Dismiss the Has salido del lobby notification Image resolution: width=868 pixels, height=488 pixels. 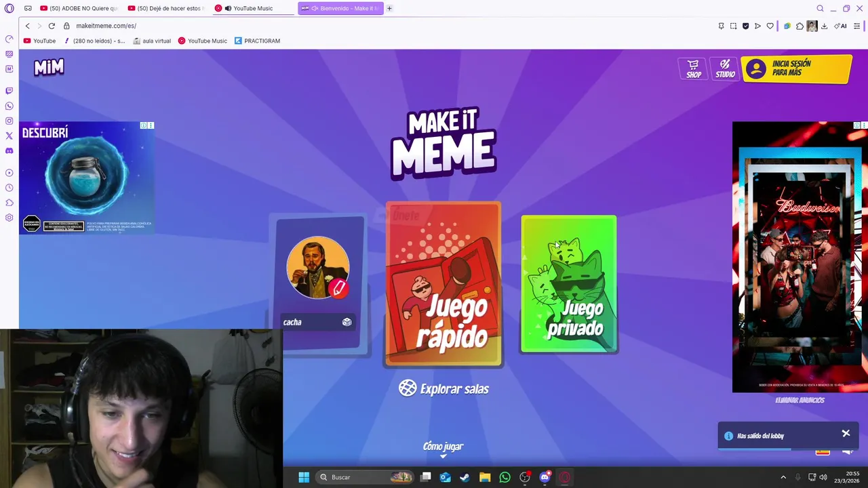tap(846, 433)
